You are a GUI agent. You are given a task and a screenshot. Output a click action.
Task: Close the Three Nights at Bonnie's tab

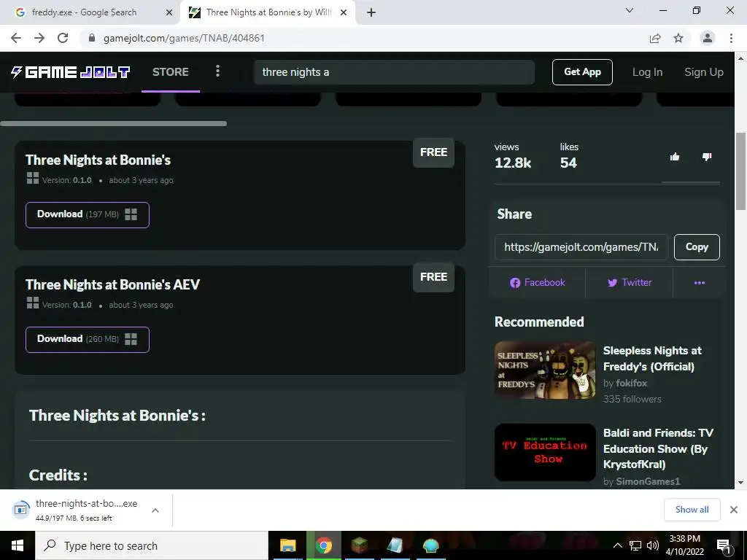pos(344,13)
